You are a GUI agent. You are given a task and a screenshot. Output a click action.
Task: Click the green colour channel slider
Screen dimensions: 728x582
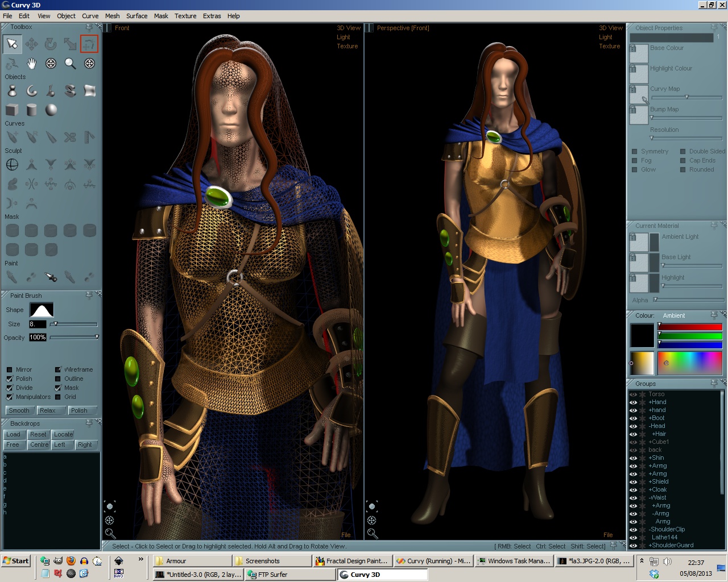pyautogui.click(x=690, y=336)
